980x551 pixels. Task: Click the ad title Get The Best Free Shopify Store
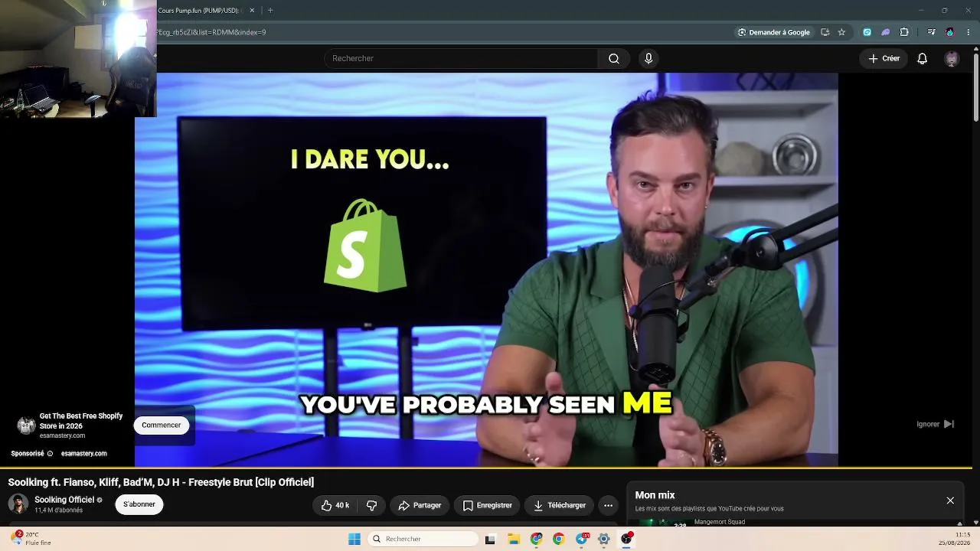coord(81,421)
